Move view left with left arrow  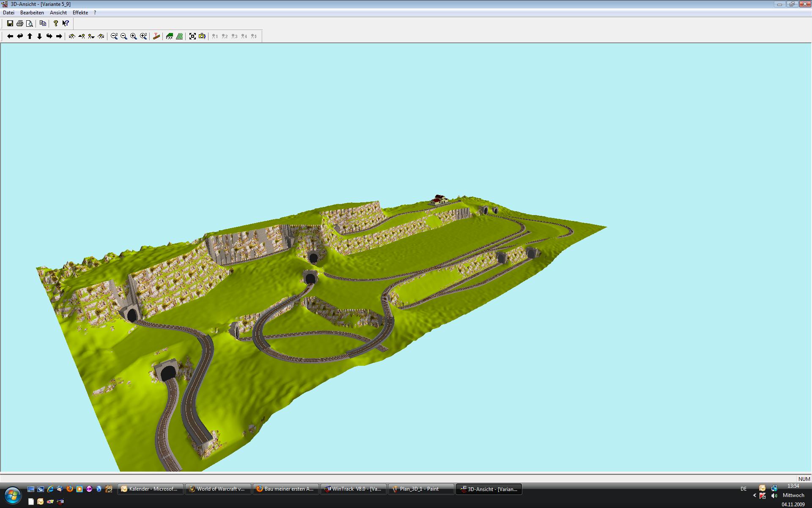click(10, 36)
